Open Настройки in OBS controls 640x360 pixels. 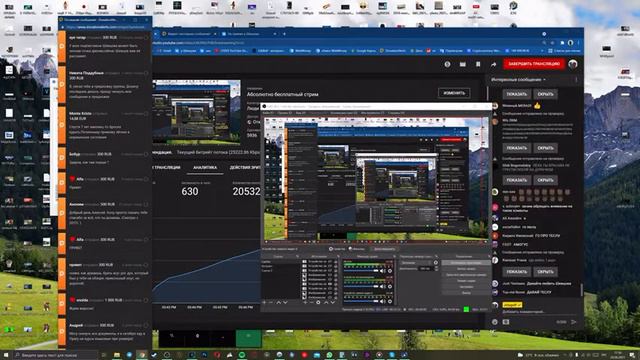466,287
